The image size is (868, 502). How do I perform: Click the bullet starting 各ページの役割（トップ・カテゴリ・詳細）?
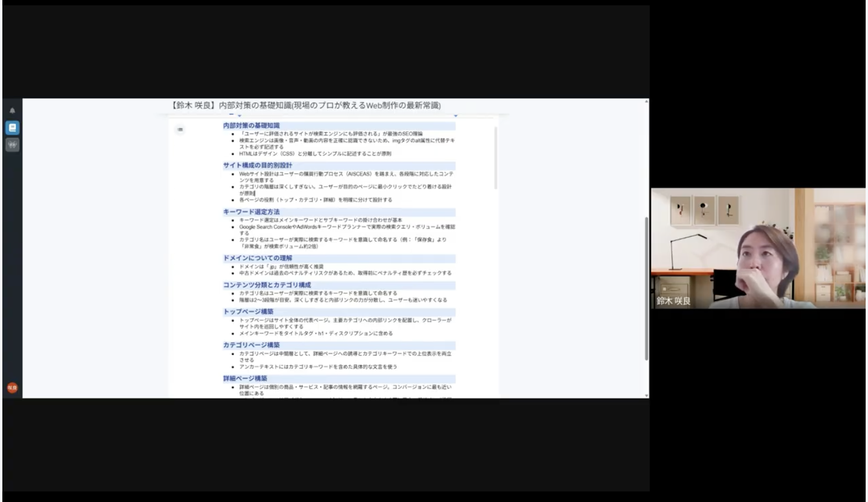[x=315, y=200]
